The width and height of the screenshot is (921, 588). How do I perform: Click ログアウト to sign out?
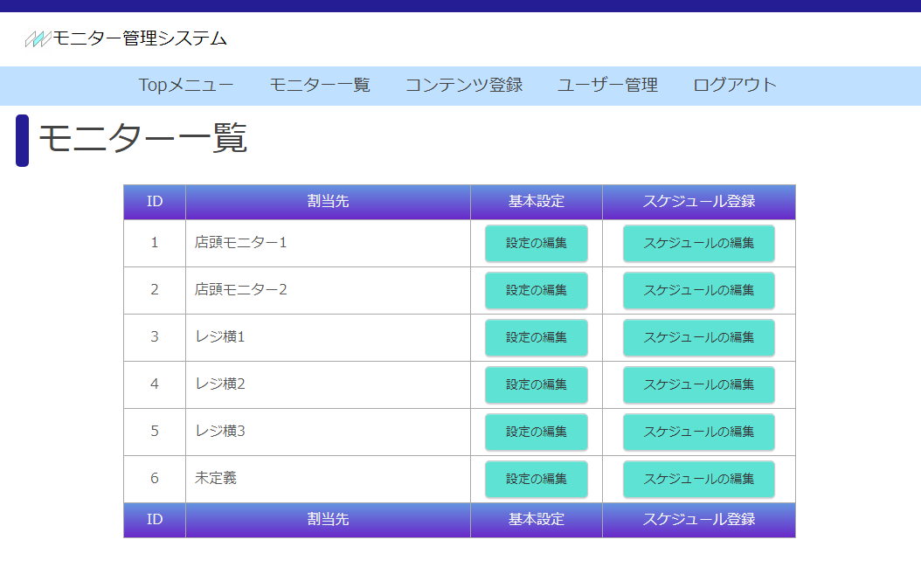[x=735, y=85]
